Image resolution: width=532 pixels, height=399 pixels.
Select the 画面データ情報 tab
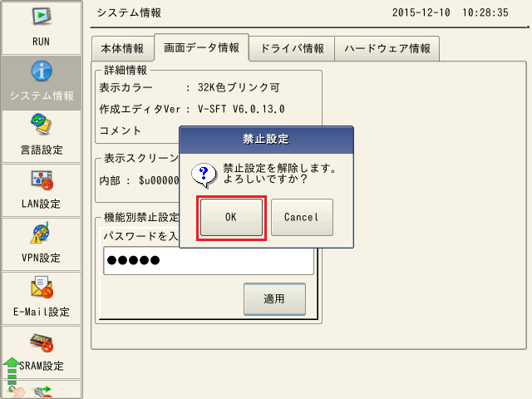click(202, 48)
